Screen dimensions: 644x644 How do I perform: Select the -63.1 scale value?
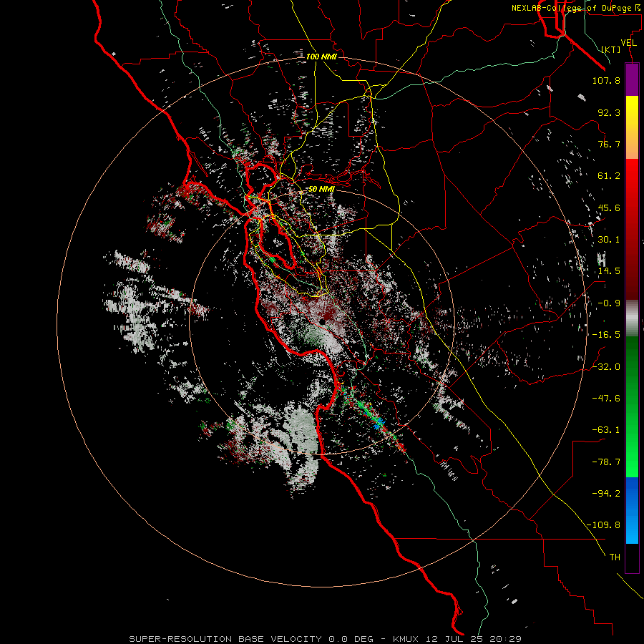click(x=606, y=430)
